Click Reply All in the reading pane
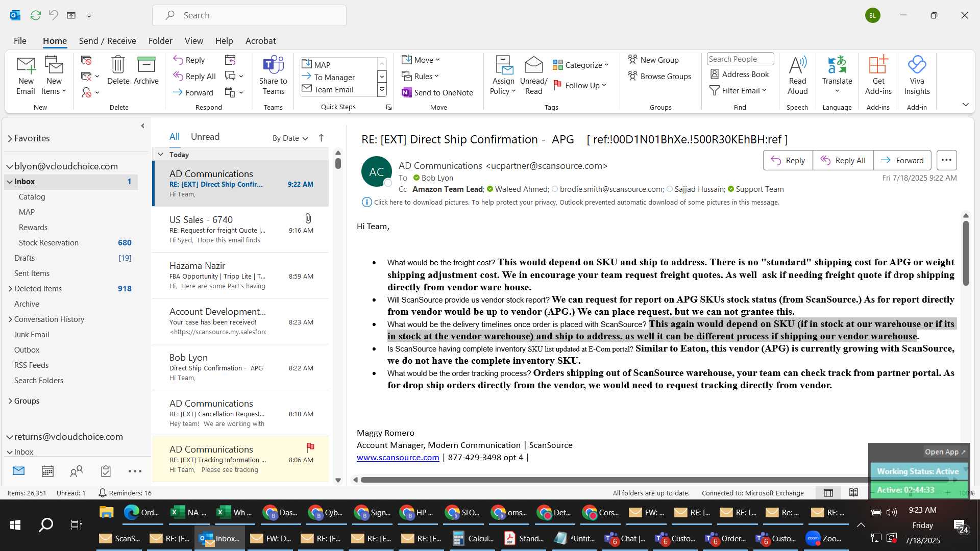The height and width of the screenshot is (551, 980). point(843,160)
